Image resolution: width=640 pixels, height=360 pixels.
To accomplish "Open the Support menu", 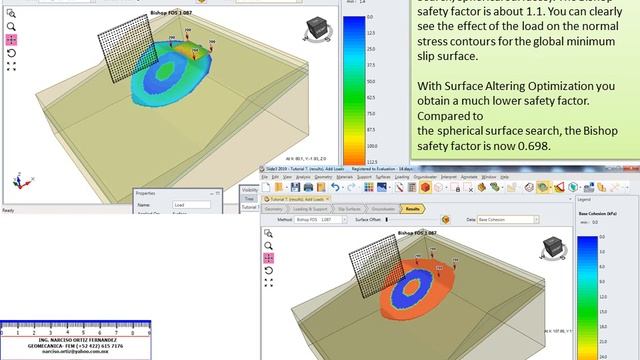I will (364, 177).
